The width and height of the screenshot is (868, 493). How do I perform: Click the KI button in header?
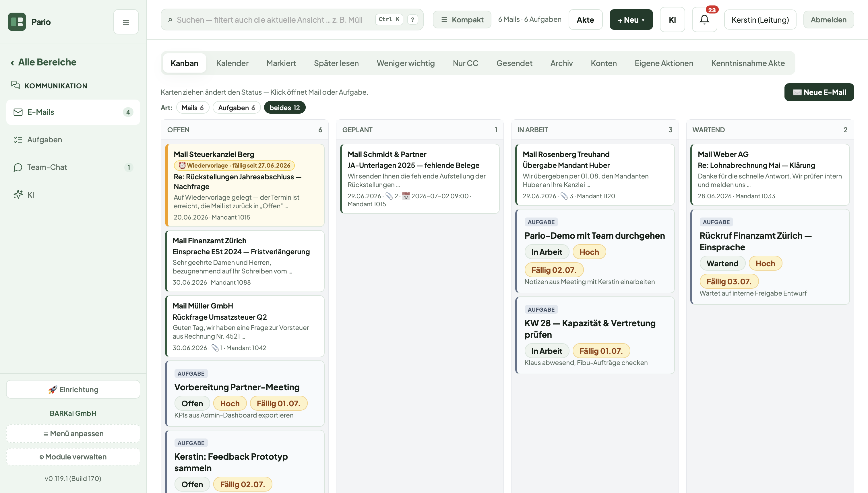coord(672,20)
